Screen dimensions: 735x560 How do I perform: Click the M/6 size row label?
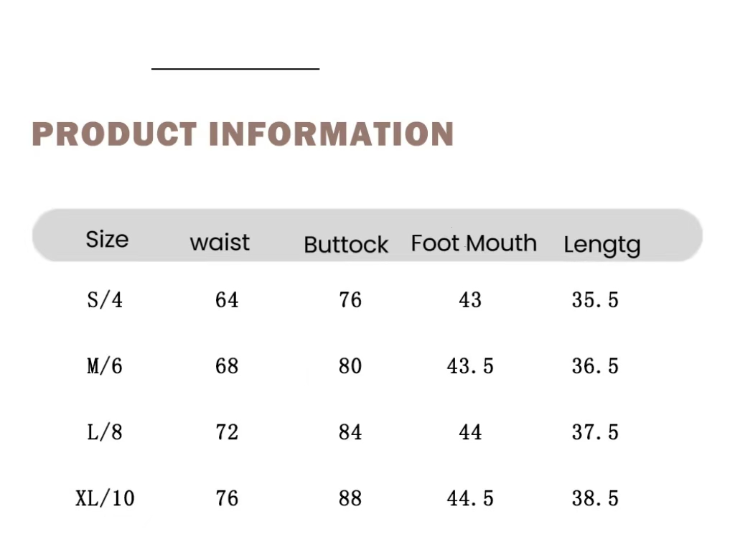[x=105, y=366]
